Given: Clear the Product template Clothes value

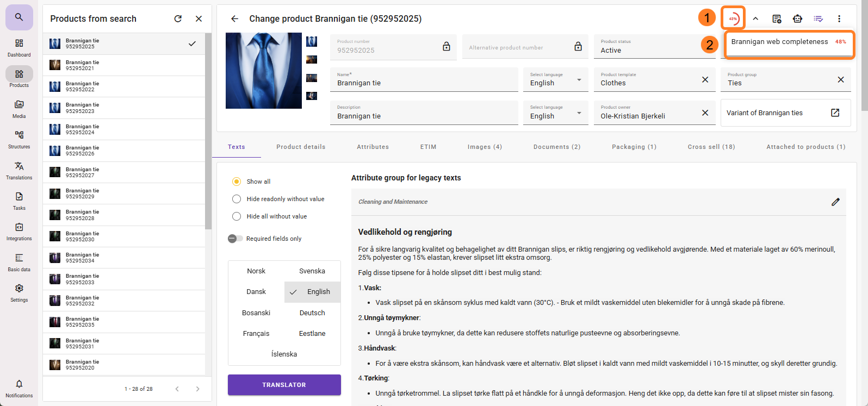Looking at the screenshot, I should coord(705,80).
